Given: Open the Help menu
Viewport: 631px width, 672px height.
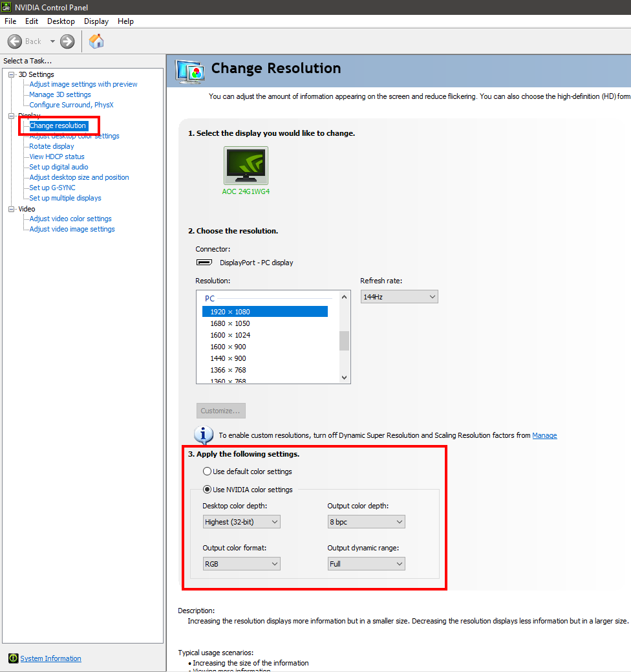Looking at the screenshot, I should pyautogui.click(x=125, y=21).
